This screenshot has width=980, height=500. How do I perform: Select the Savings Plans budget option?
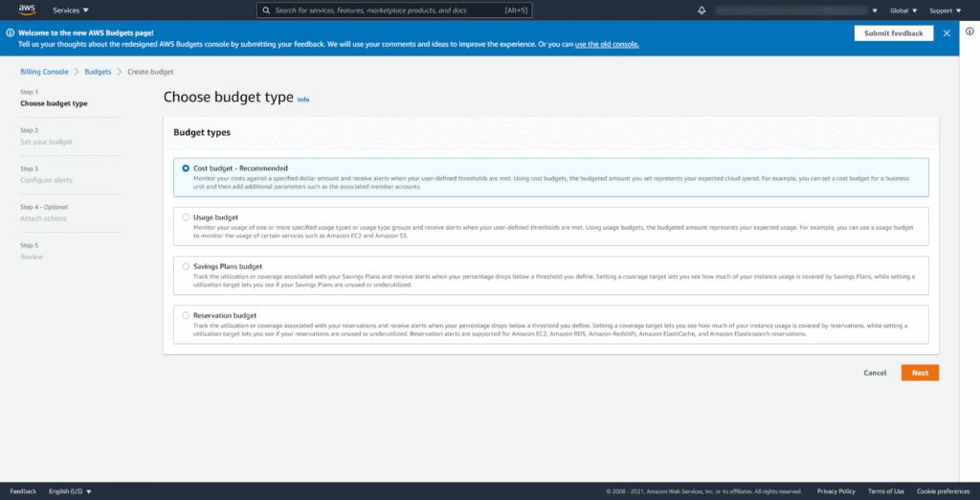[x=186, y=266]
